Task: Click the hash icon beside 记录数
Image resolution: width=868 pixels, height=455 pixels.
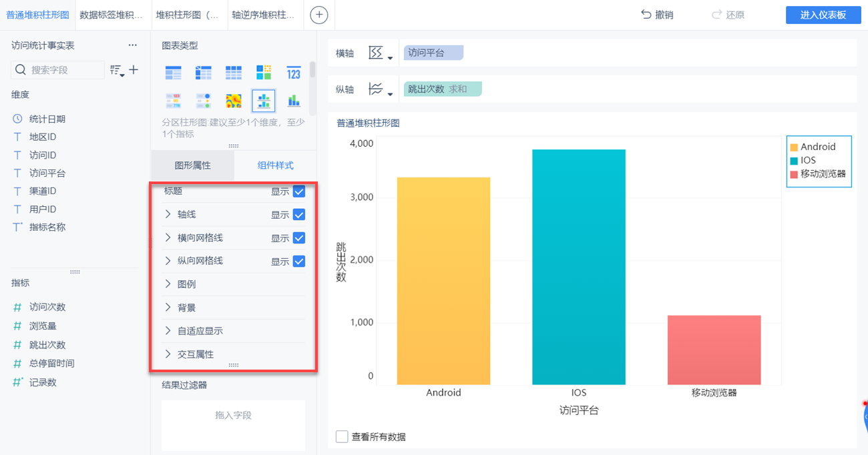Action: (x=18, y=382)
